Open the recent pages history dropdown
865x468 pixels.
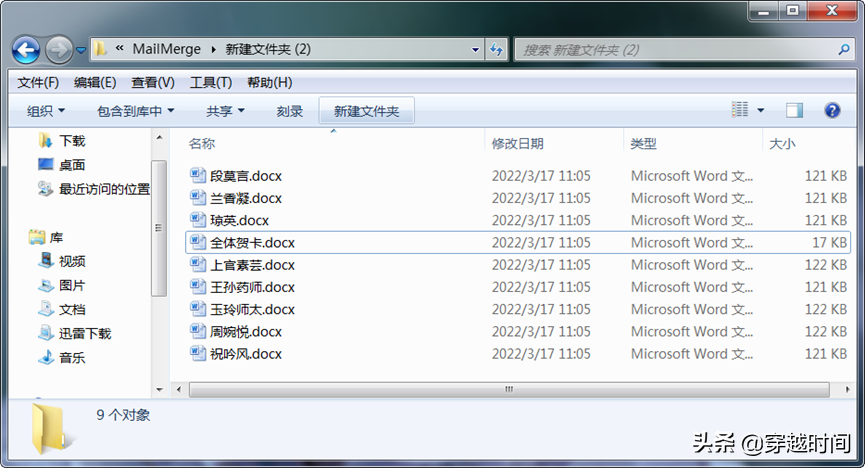[x=81, y=50]
